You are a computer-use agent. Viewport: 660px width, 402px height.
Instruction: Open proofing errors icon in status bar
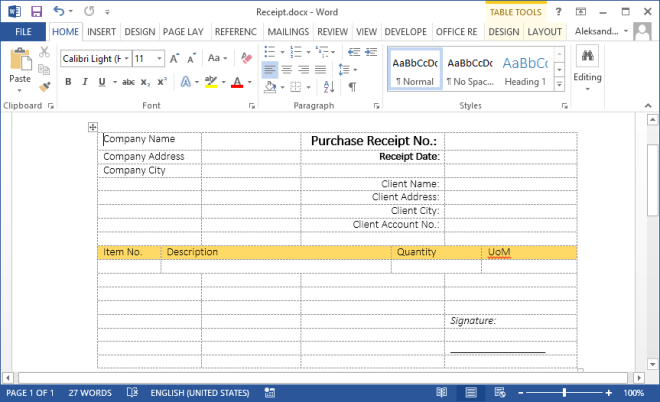(132, 392)
